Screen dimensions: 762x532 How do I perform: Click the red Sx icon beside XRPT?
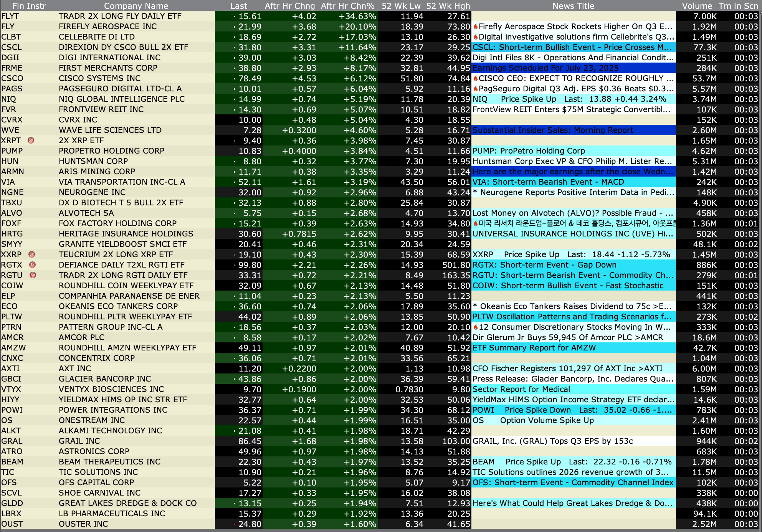coord(31,140)
